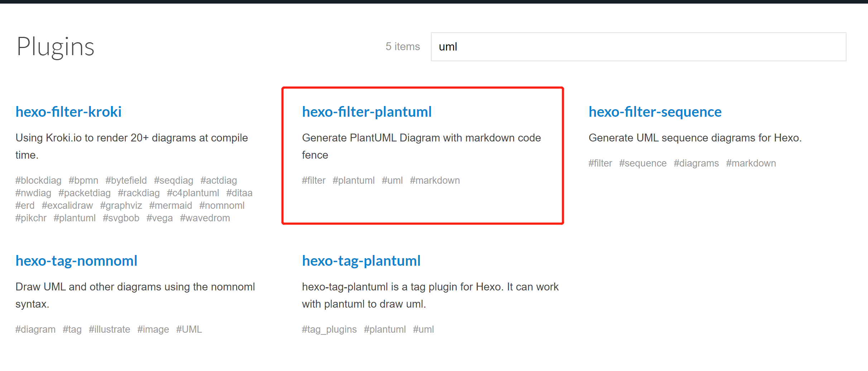Filter by the #diagrams tag

696,163
